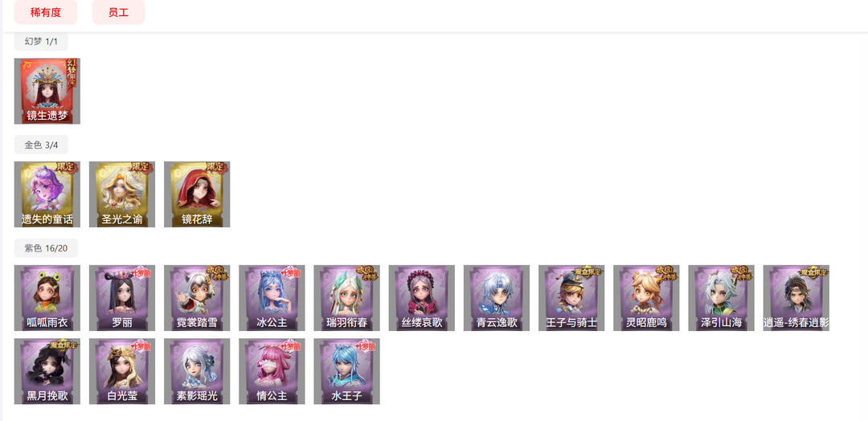
Task: Open the 遗失的童话 gold card
Action: pos(47,194)
